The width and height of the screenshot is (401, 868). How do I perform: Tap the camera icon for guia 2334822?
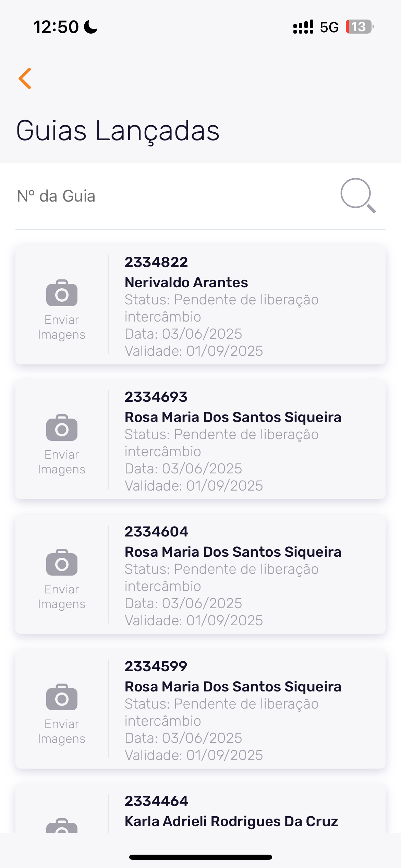(62, 293)
